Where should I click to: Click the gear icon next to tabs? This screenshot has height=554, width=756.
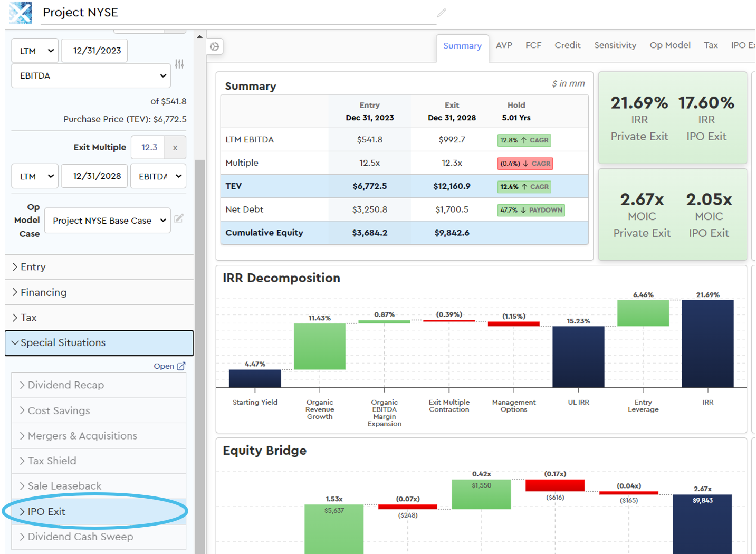pos(215,46)
